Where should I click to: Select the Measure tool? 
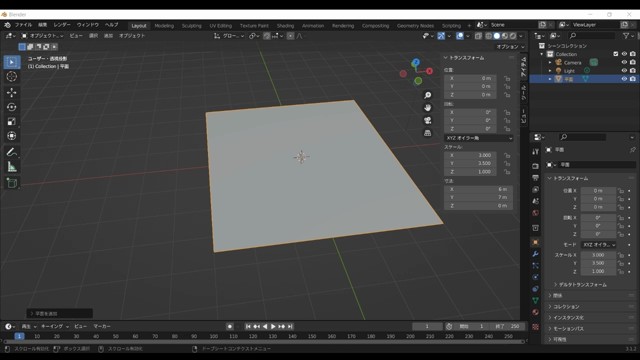[x=11, y=167]
